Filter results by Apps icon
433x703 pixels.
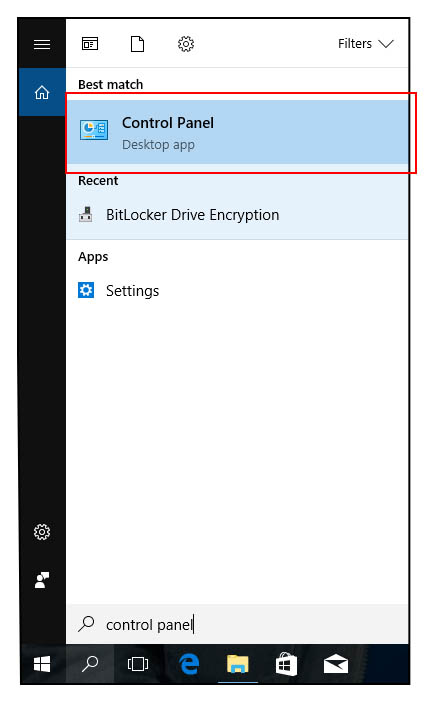coord(90,44)
